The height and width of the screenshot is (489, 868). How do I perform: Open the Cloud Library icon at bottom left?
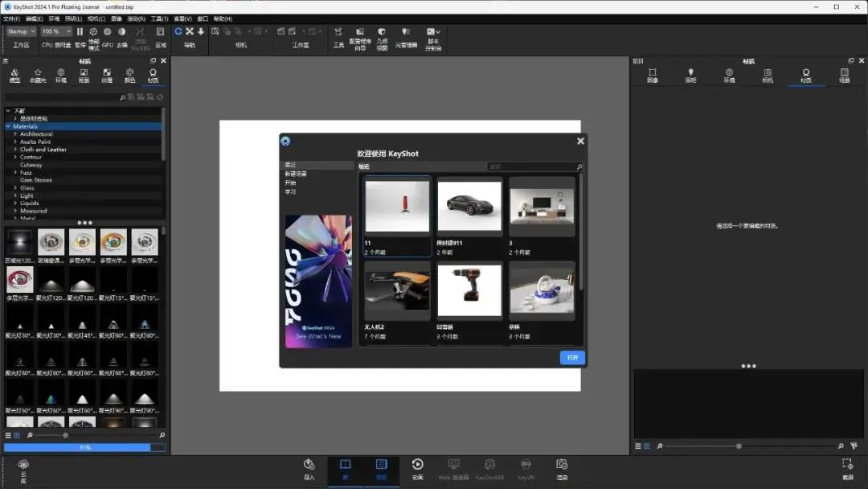pos(23,471)
